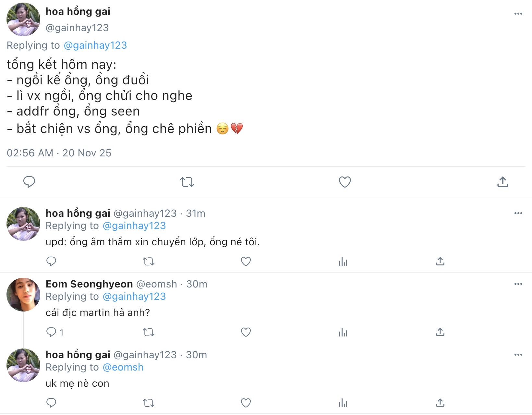
Task: Open @gainhay123 link in main tweet's Replying to
Action: pyautogui.click(x=95, y=45)
